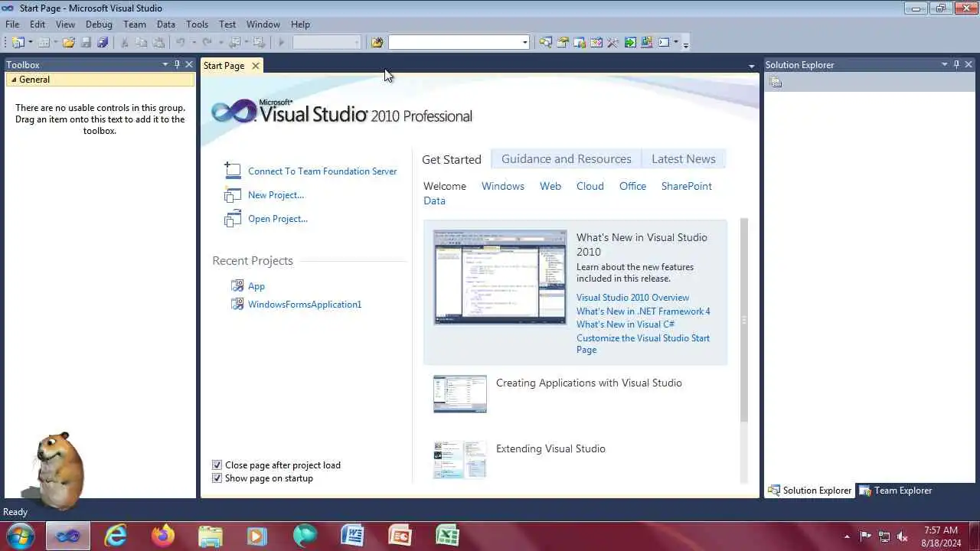Click the Paste icon in toolbar
Viewport: 980px width, 551px height.
click(158, 42)
